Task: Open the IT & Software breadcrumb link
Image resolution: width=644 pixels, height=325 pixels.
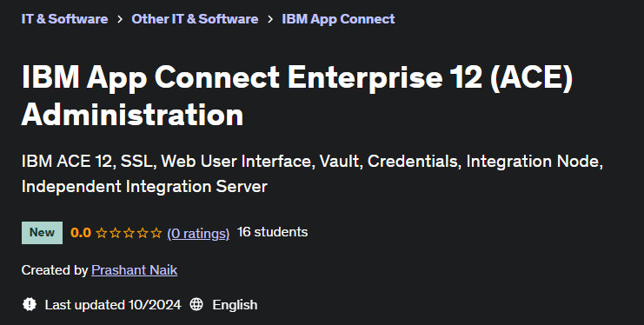Action: 64,19
